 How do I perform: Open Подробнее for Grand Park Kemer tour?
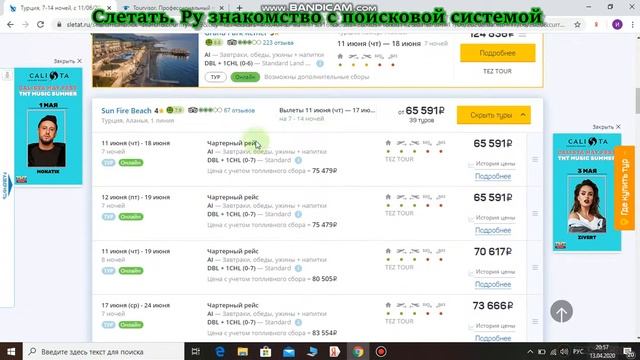click(x=498, y=53)
